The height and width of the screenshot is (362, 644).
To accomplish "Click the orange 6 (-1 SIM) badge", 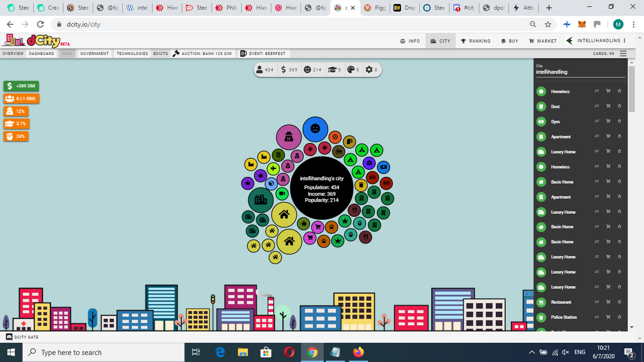I will pos(22,99).
